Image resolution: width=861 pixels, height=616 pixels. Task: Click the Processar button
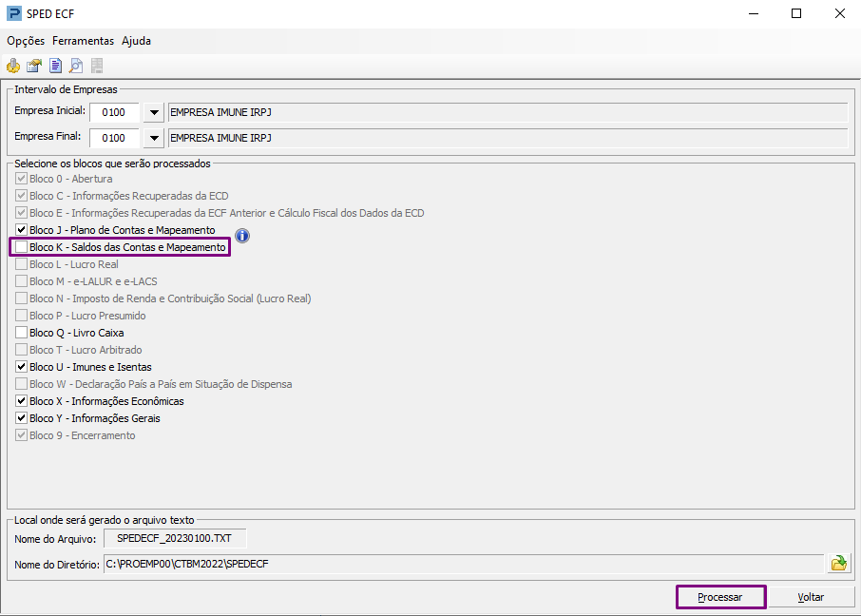click(720, 597)
